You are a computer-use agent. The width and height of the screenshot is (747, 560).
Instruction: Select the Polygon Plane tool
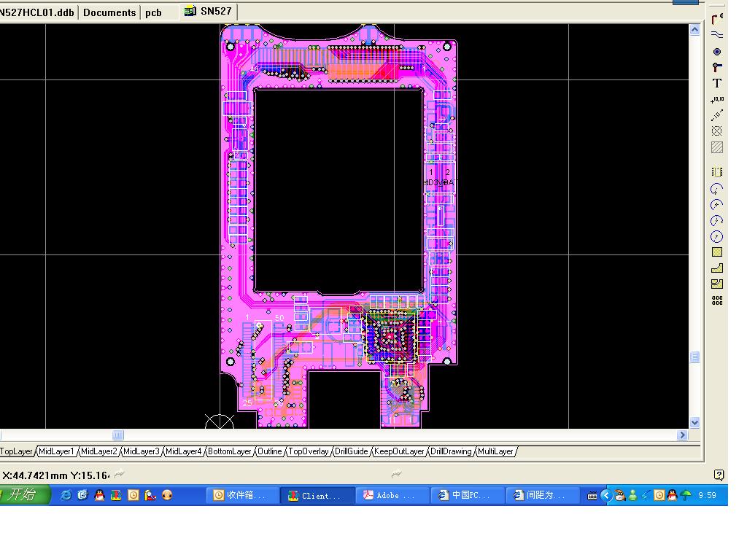click(x=717, y=268)
